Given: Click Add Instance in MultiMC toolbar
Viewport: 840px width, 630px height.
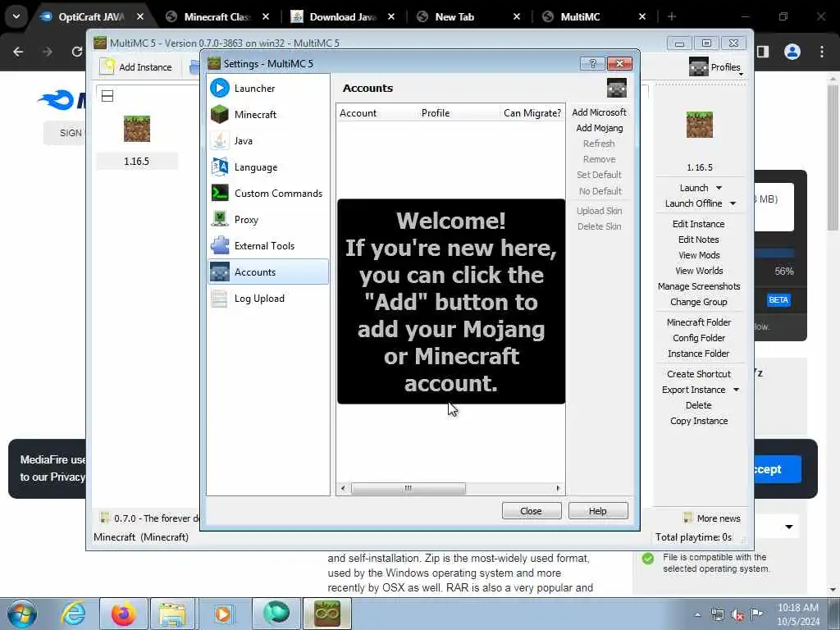Looking at the screenshot, I should [137, 67].
